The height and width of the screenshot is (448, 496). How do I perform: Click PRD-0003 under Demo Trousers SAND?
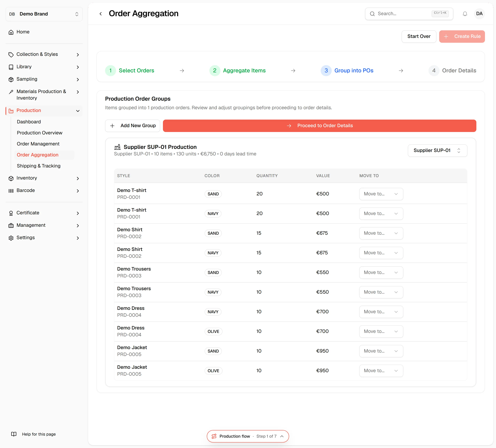click(x=129, y=276)
